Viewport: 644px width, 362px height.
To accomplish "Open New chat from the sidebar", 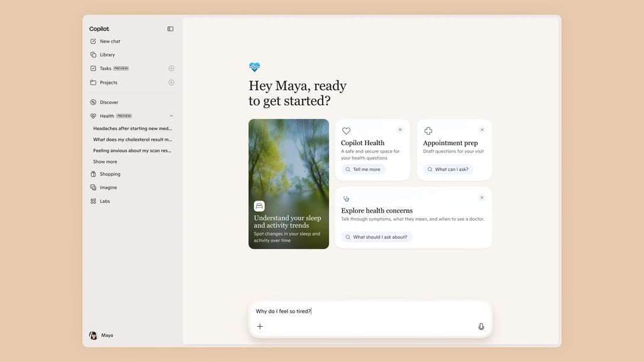I will 110,41.
